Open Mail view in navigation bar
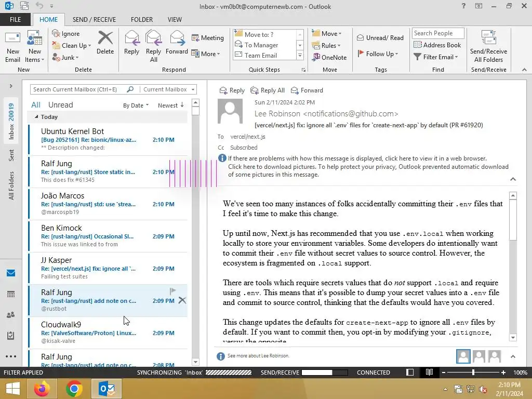532x399 pixels. (11, 273)
